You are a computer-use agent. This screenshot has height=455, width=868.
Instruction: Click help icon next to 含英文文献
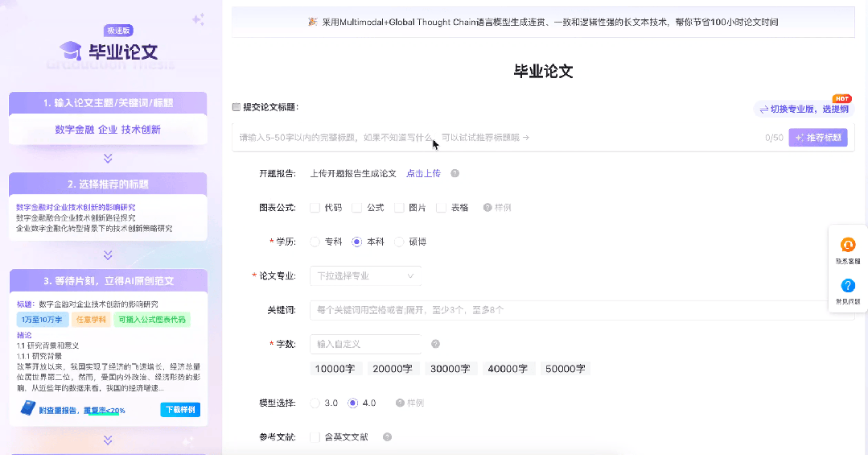387,437
